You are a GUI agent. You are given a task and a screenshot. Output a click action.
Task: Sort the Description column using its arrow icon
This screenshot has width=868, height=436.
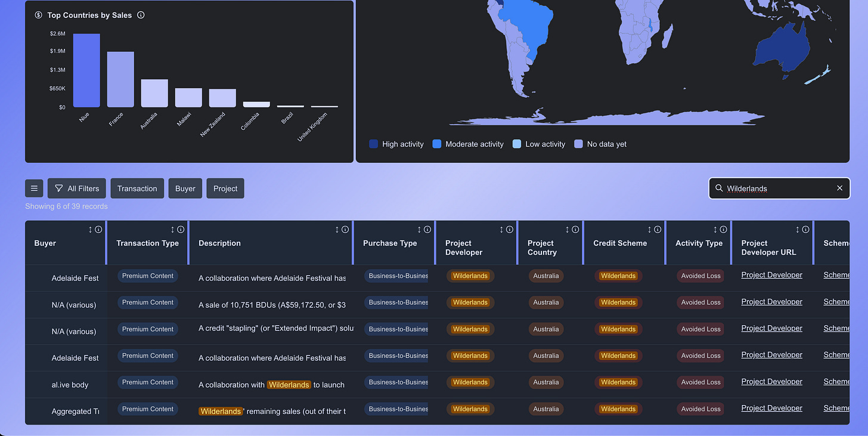click(x=337, y=230)
